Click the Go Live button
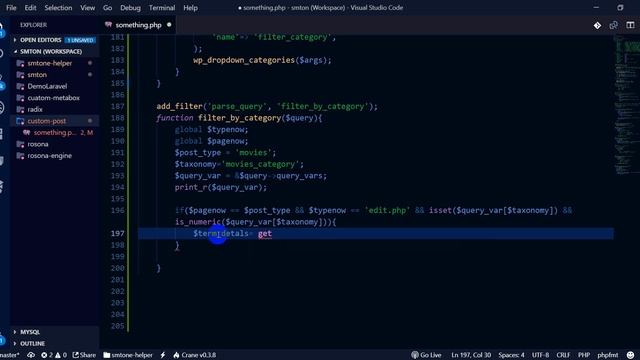The height and width of the screenshot is (360, 640). point(426,355)
